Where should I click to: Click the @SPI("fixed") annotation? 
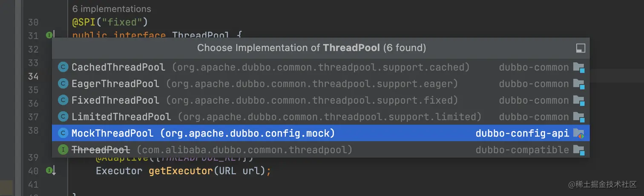pyautogui.click(x=109, y=22)
